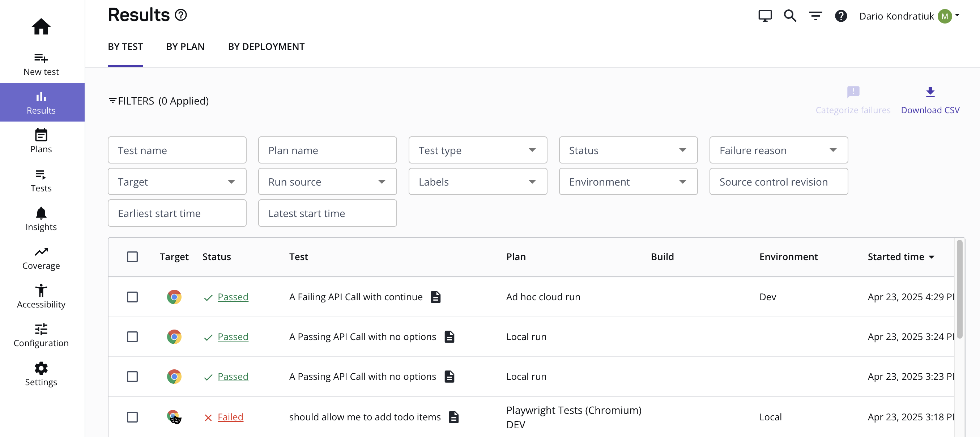This screenshot has width=980, height=437.
Task: Tick the select-all checkbox in table header
Action: click(x=132, y=257)
